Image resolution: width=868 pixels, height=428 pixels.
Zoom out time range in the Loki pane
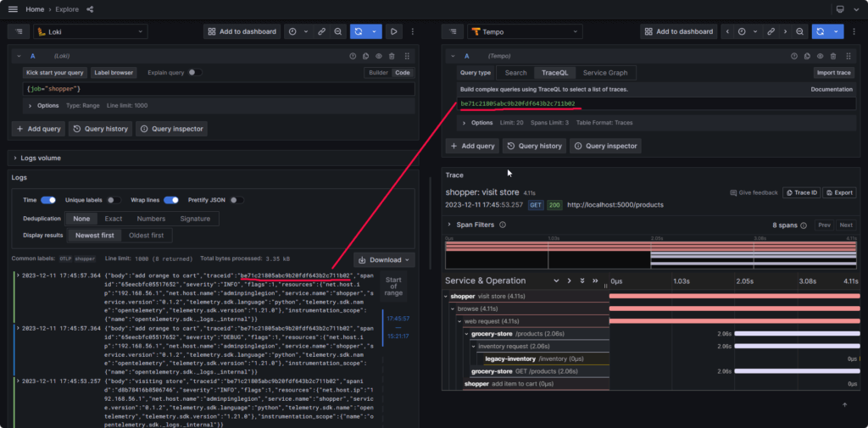pos(337,31)
